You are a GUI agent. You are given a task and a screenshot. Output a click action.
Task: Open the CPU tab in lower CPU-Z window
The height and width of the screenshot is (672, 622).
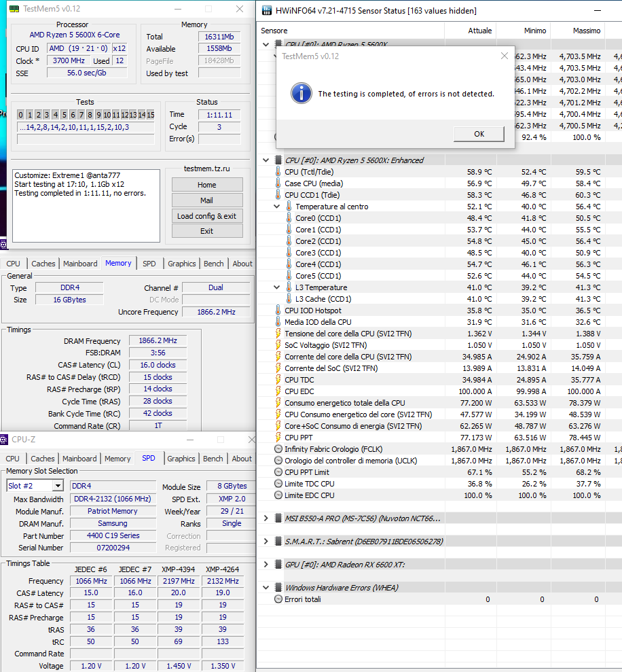[x=12, y=459]
